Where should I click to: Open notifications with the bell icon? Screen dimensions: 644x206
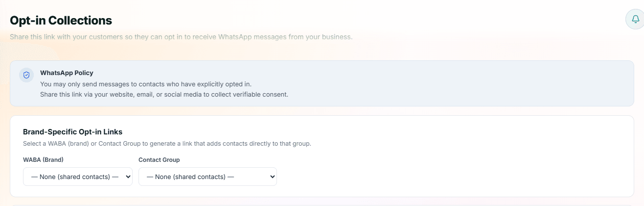coord(635,19)
